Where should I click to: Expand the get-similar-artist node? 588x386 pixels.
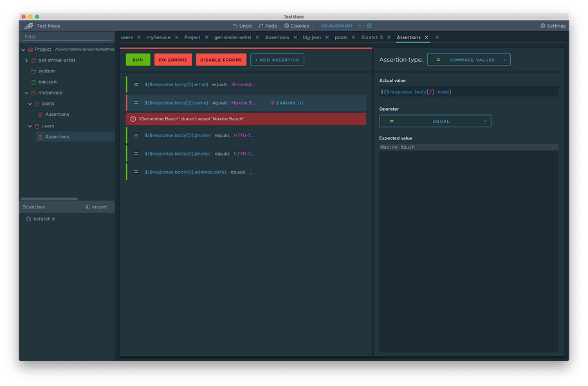26,60
